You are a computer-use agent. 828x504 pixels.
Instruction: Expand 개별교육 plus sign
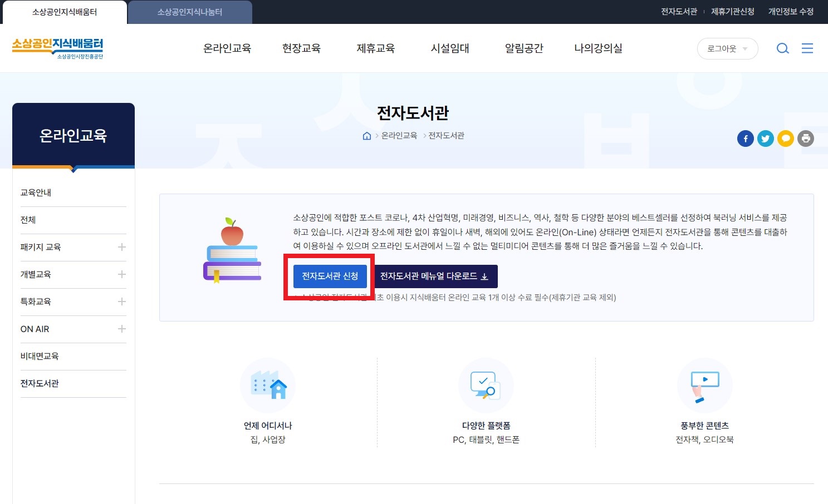[x=121, y=274]
